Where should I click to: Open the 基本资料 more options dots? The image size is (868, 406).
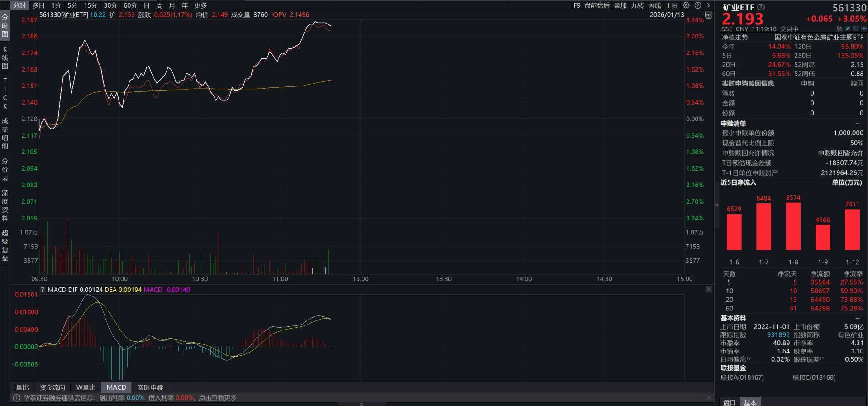pyautogui.click(x=857, y=318)
